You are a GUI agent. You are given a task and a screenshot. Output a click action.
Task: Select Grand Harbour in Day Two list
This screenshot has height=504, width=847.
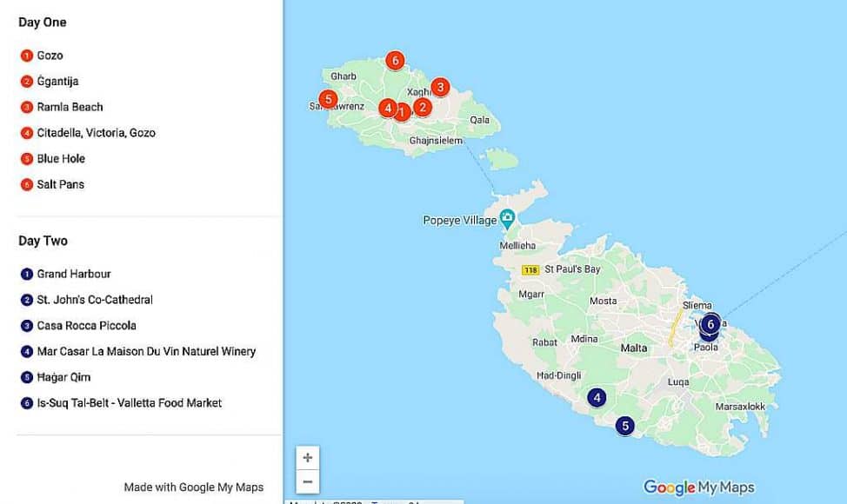pos(74,274)
